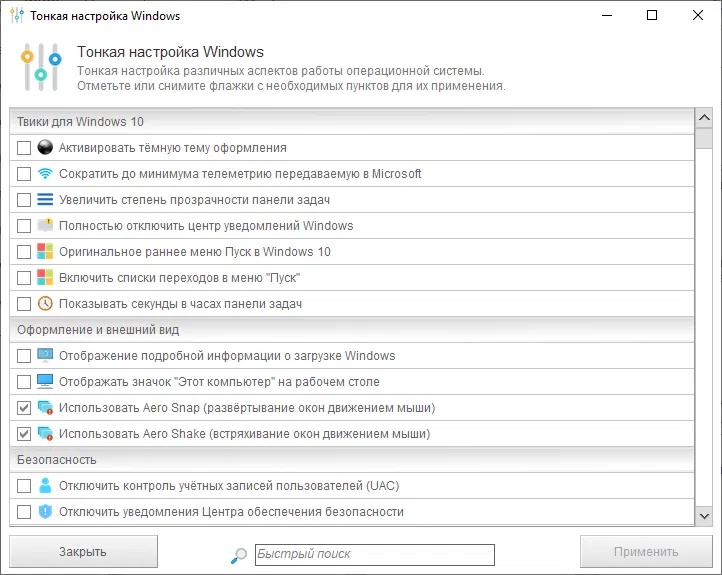The width and height of the screenshot is (722, 575).
Task: Click the security center shield icon
Action: point(45,511)
